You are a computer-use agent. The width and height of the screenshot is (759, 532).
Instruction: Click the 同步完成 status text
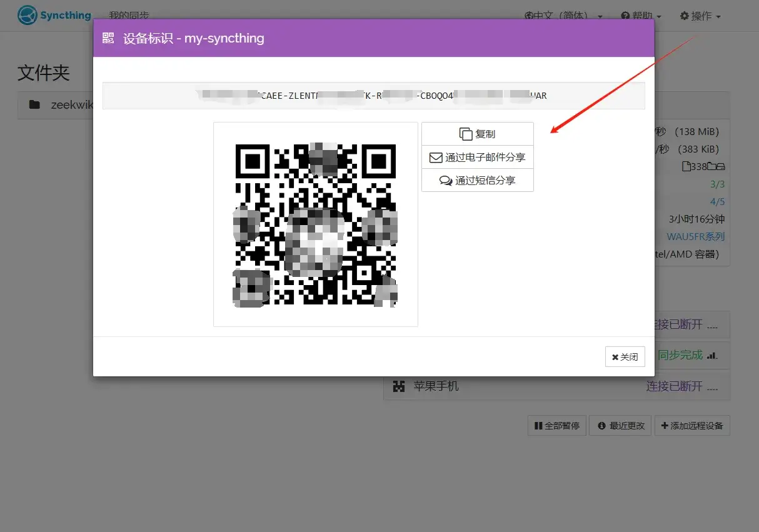click(680, 355)
